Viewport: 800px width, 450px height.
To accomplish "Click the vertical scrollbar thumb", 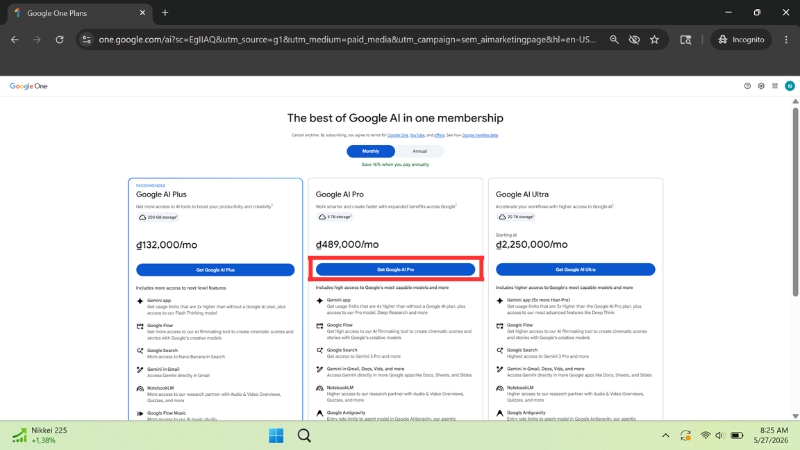I will pos(795,202).
